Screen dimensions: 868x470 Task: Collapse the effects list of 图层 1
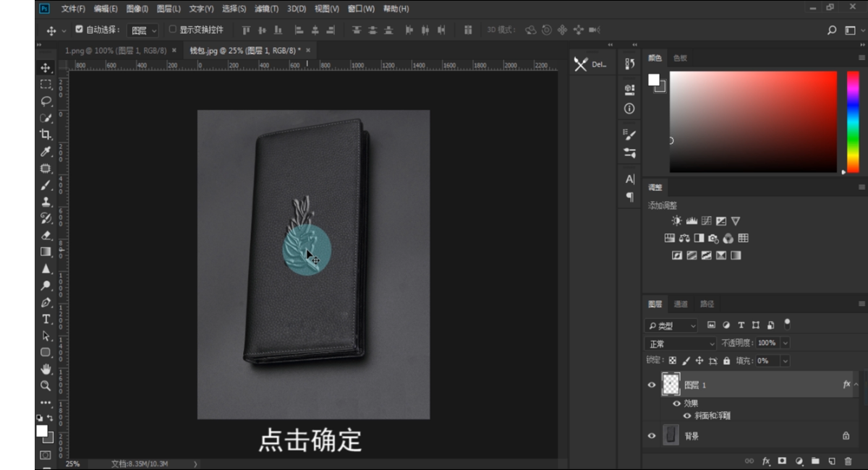[856, 385]
